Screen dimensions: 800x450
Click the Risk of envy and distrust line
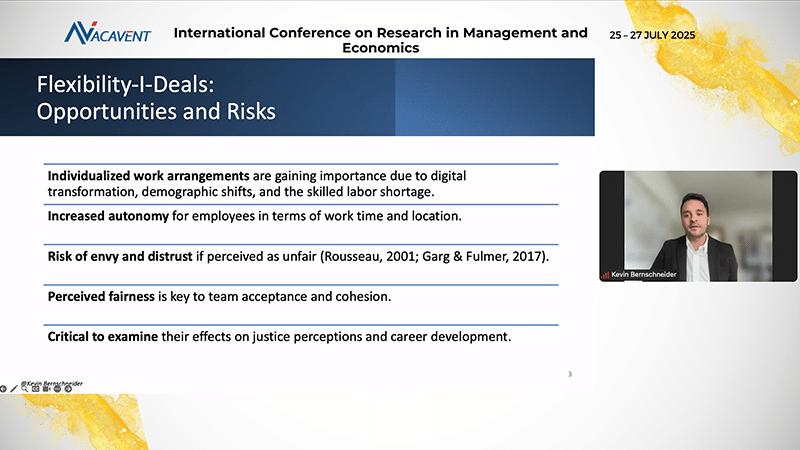(x=299, y=257)
